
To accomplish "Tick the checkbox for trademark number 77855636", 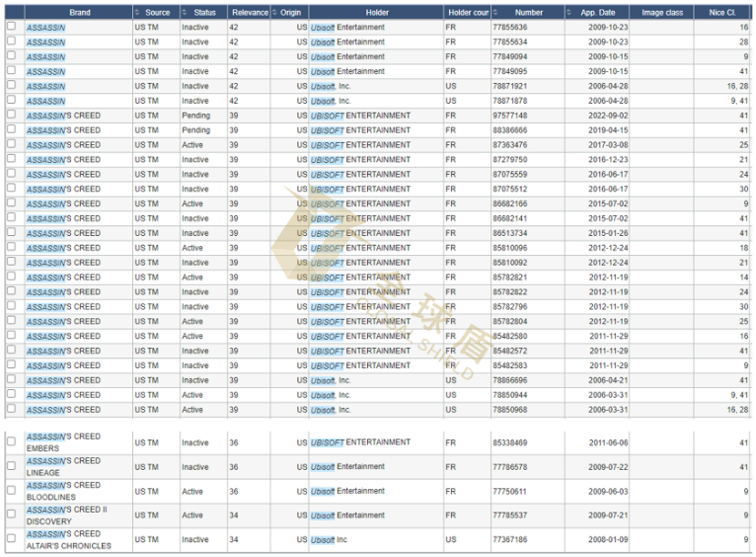I will click(x=12, y=28).
